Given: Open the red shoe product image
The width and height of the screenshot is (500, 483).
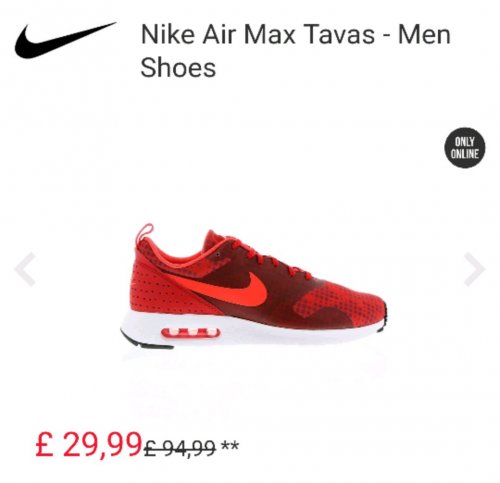Looking at the screenshot, I should [254, 286].
